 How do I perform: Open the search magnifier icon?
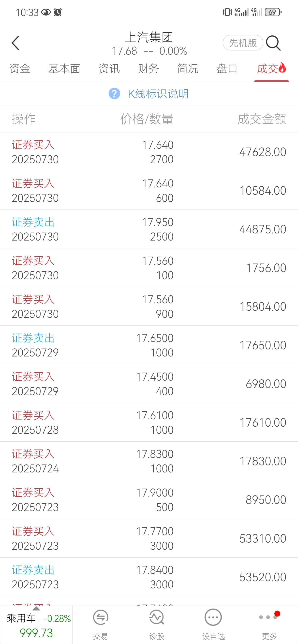pos(273,43)
